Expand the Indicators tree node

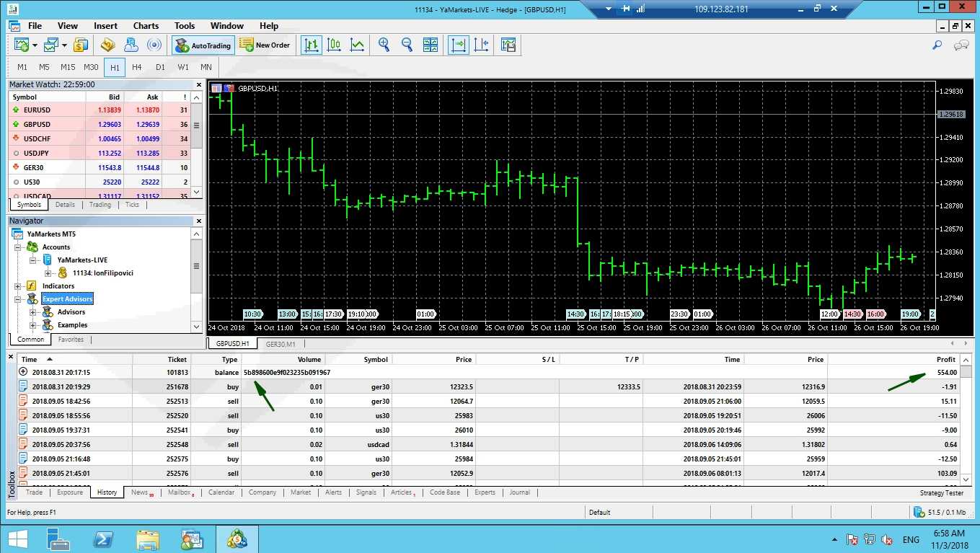click(x=19, y=286)
